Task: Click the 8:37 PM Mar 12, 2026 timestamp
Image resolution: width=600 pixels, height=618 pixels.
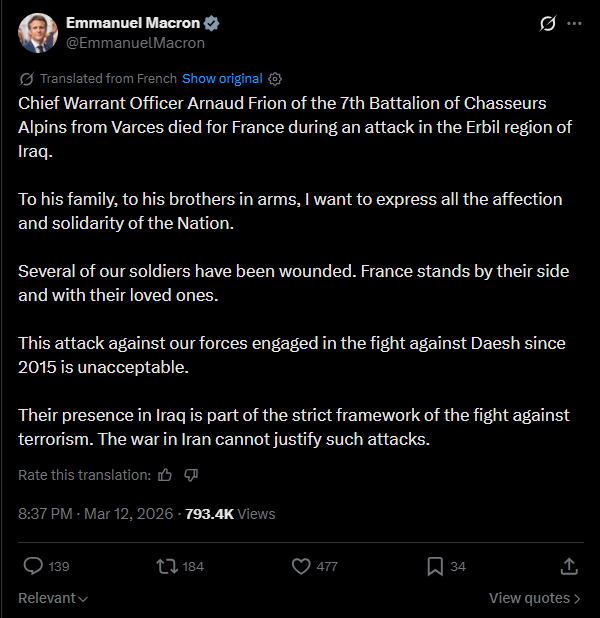Action: 95,514
